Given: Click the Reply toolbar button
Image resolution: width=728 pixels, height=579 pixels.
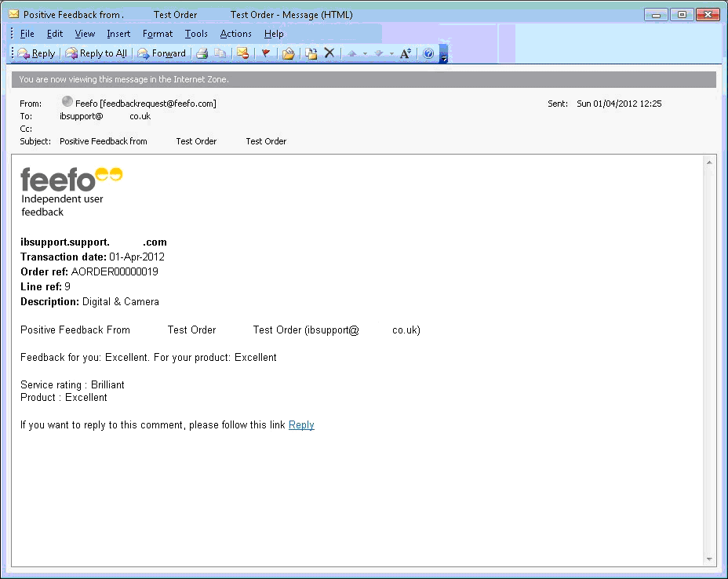Looking at the screenshot, I should (x=36, y=53).
